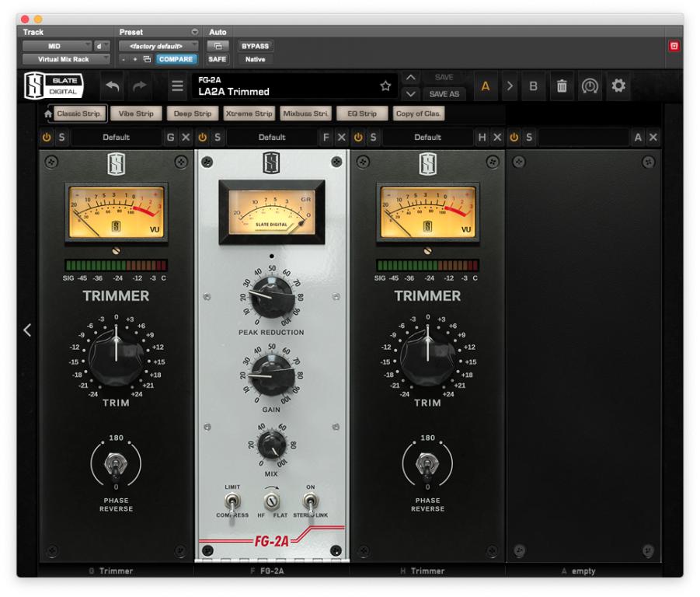
Task: Undo the last change with the undo arrow
Action: pos(113,86)
